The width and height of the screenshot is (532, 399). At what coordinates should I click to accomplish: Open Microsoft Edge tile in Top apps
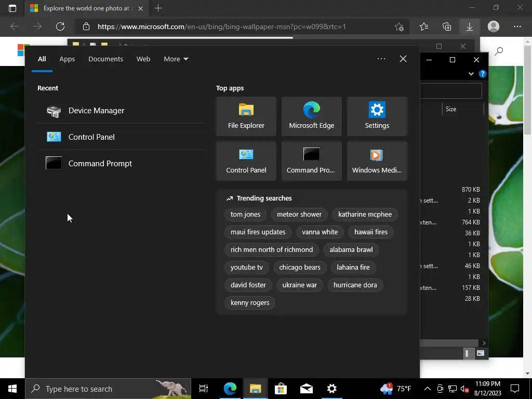pyautogui.click(x=312, y=116)
